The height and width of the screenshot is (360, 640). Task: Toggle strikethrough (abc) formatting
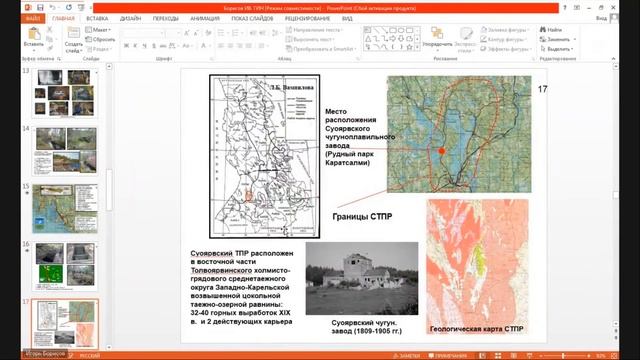(x=162, y=46)
